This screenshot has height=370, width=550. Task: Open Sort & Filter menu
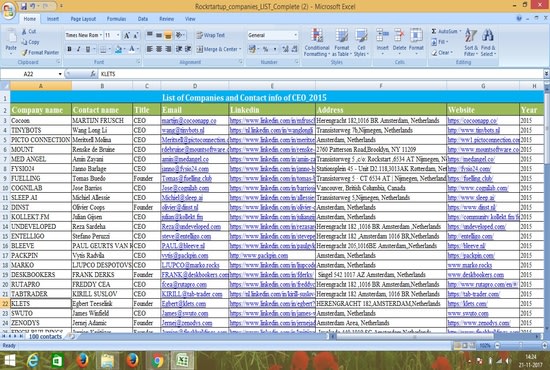471,43
